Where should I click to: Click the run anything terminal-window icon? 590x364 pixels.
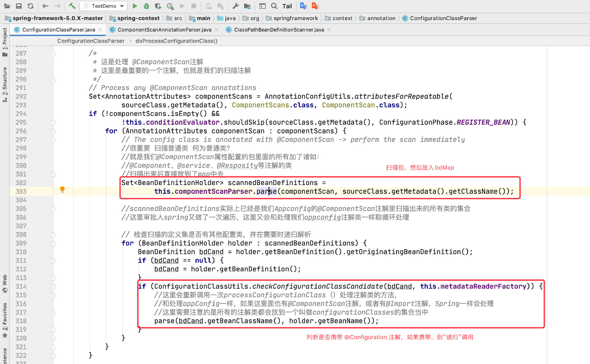[263, 6]
